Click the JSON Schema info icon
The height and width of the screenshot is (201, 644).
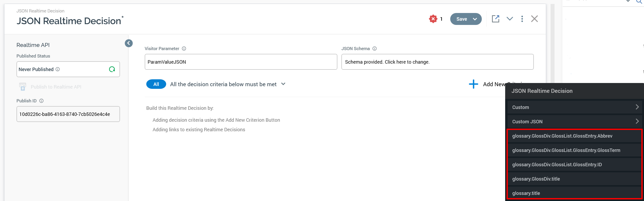375,49
